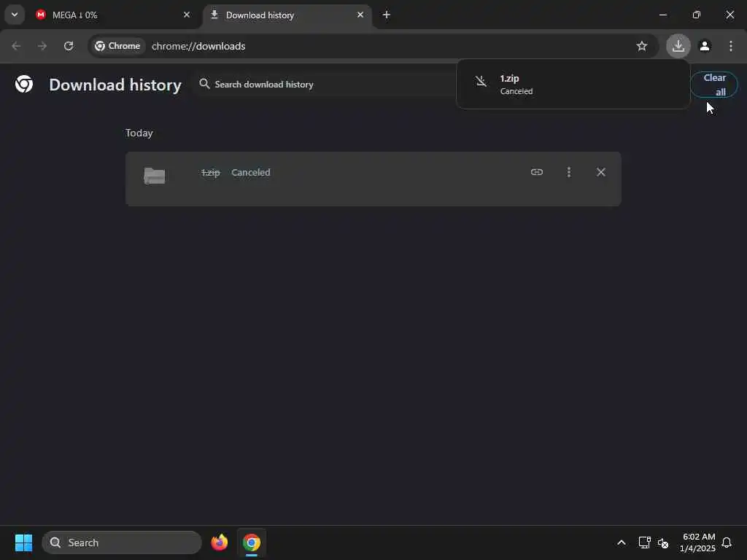Reload the downloads page

click(x=69, y=46)
